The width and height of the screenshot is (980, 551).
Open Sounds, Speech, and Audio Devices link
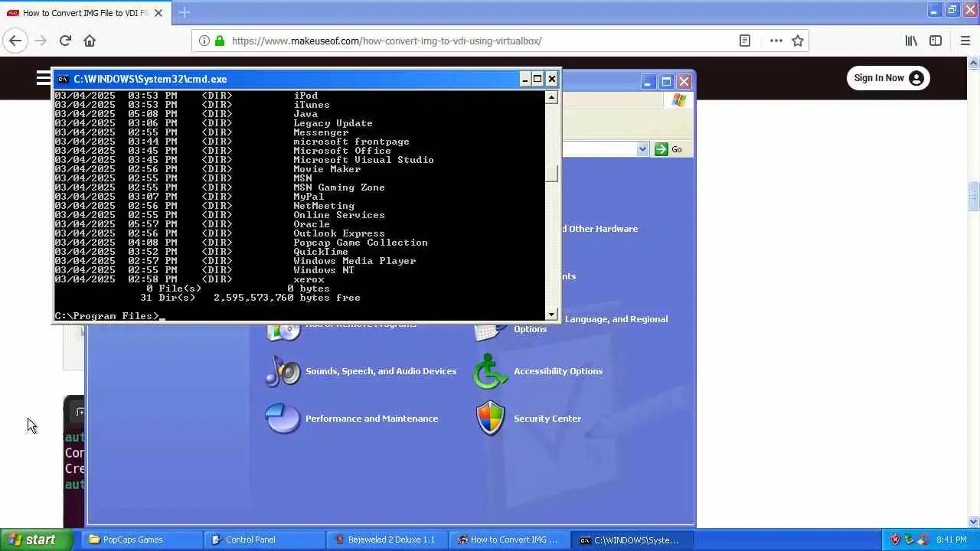381,371
